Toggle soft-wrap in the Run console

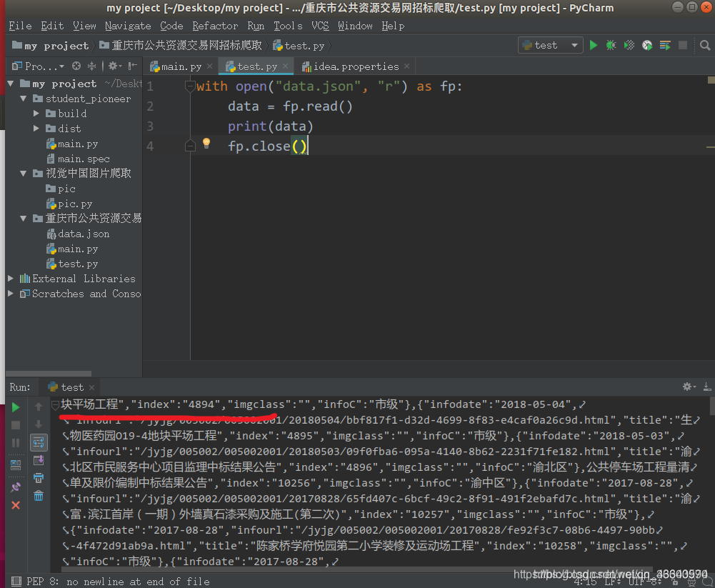39,442
